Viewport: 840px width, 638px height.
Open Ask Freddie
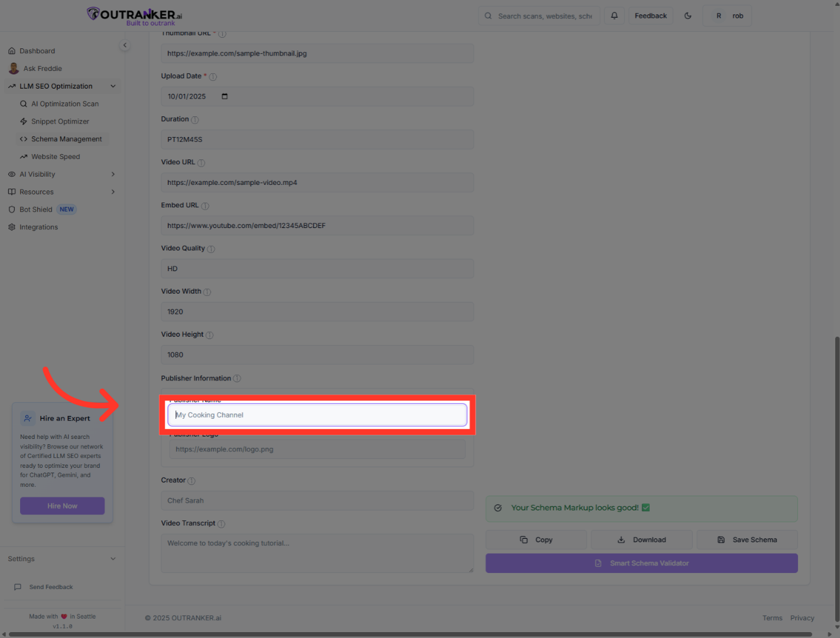43,68
